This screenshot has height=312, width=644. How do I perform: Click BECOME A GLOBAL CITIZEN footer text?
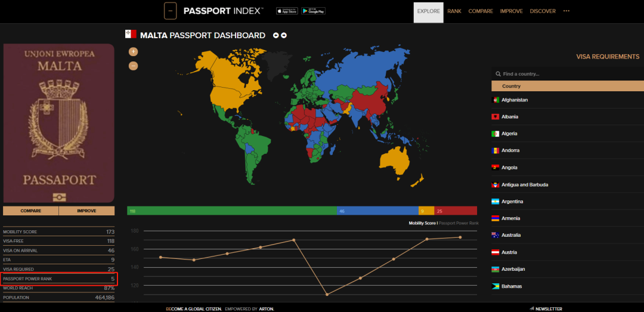[x=194, y=308]
